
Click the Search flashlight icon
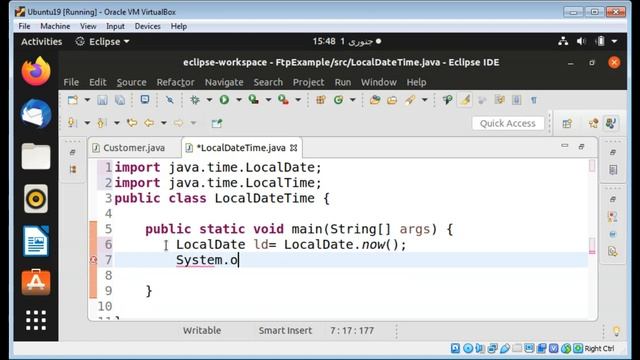pos(410,100)
